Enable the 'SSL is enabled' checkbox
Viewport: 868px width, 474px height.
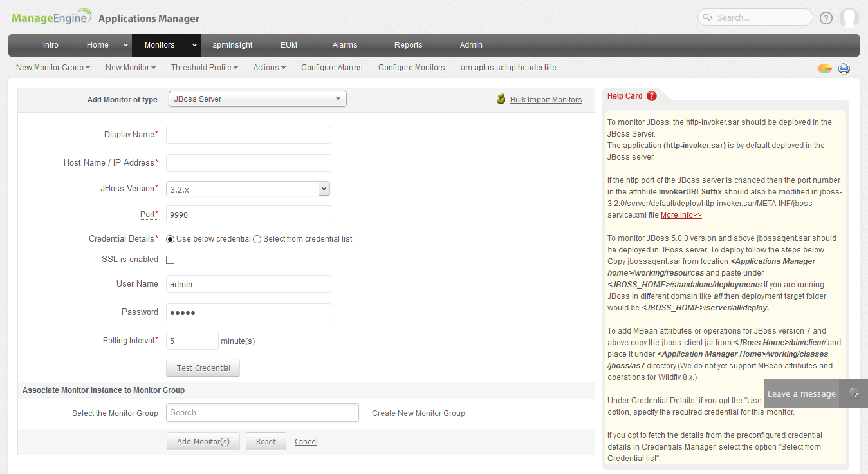[171, 260]
